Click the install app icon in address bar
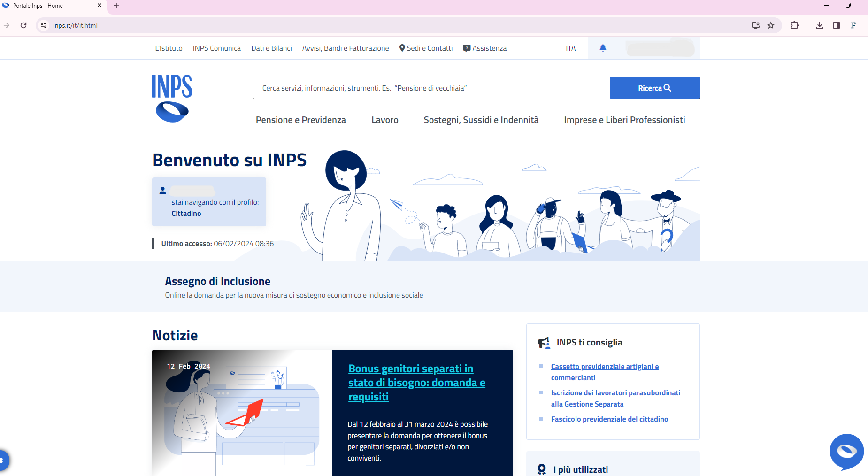 [755, 25]
